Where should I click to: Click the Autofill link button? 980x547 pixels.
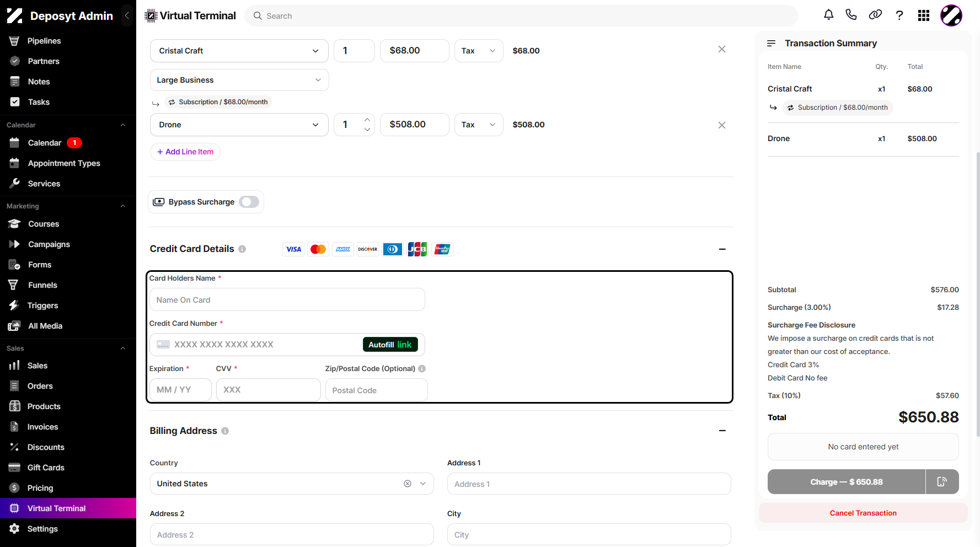tap(390, 345)
